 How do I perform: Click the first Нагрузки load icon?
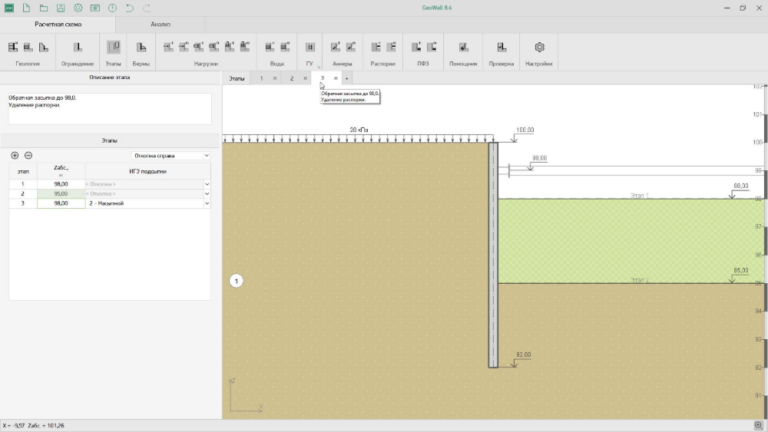[168, 47]
